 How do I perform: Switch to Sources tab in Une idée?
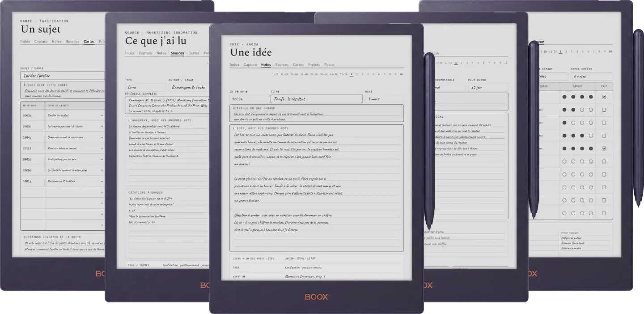pos(282,65)
